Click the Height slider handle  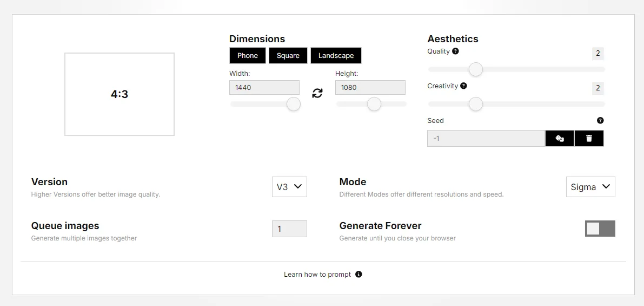tap(374, 104)
